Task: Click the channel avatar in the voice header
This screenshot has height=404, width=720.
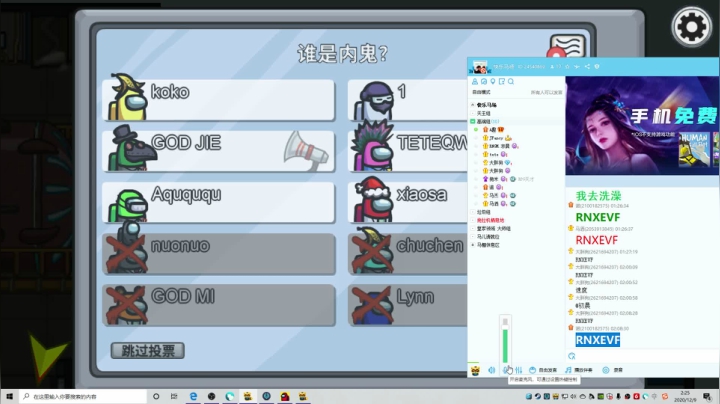Action: coord(480,67)
